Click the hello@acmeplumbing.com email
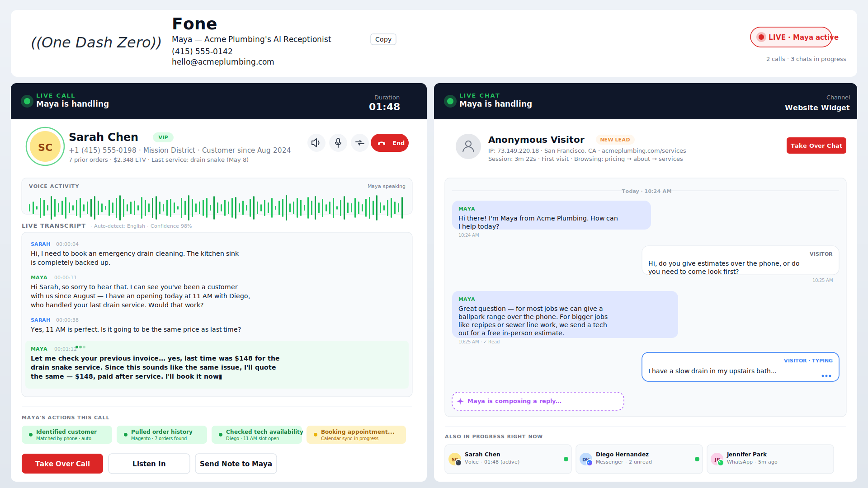The height and width of the screenshot is (488, 868). (223, 62)
